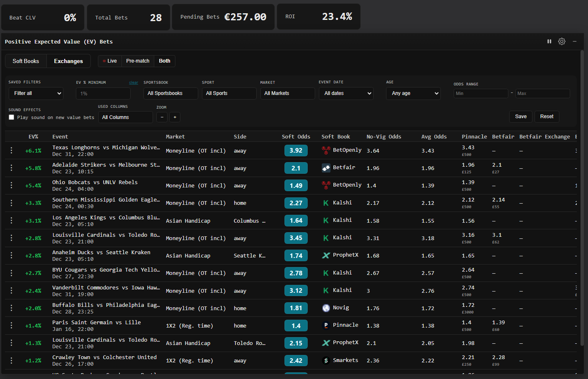Click the Min odds range input field
This screenshot has height=379, width=588.
click(481, 93)
